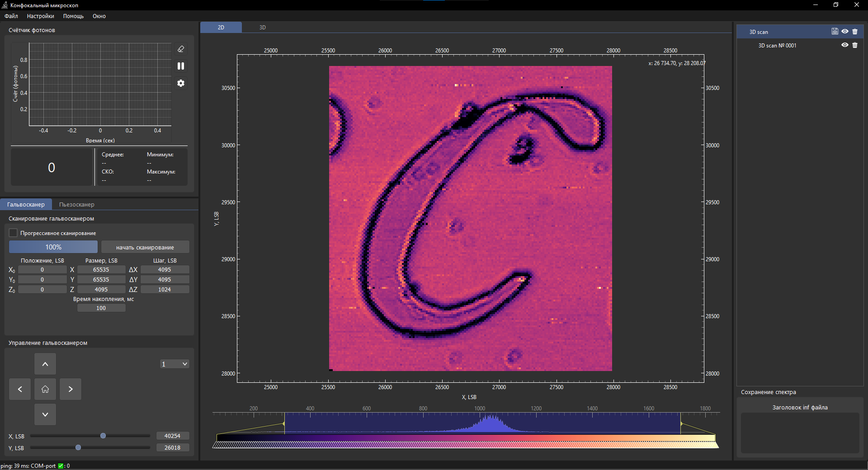This screenshot has height=470, width=868.
Task: Move galvo scanner right
Action: click(x=71, y=389)
